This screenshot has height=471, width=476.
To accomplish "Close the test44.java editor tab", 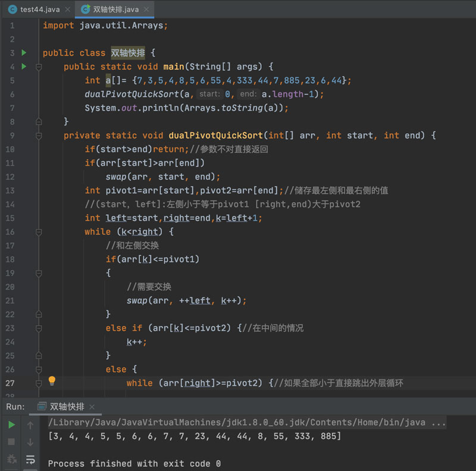I will pos(68,10).
